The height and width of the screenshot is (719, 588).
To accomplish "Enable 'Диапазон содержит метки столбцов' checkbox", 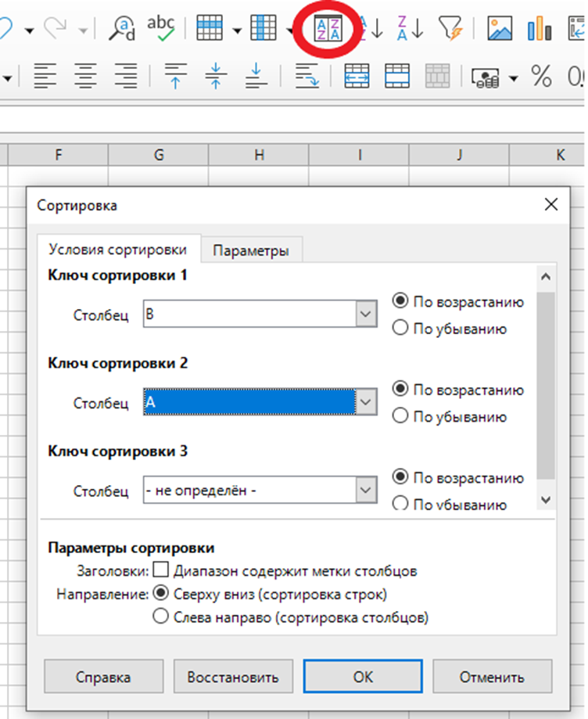I will pos(160,570).
